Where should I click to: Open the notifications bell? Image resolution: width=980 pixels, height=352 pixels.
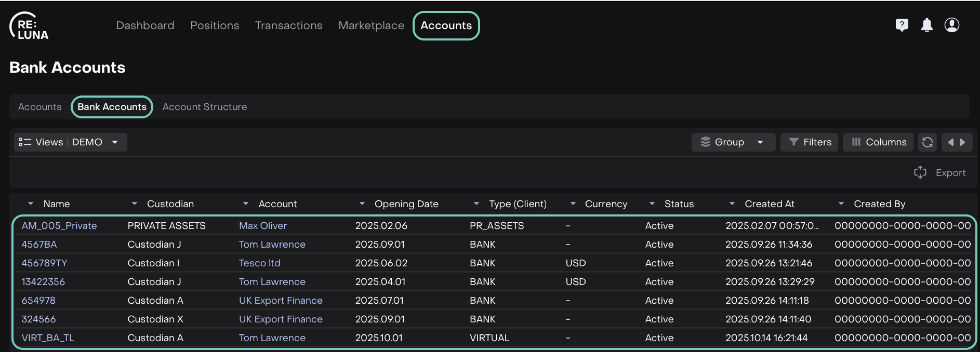(926, 25)
